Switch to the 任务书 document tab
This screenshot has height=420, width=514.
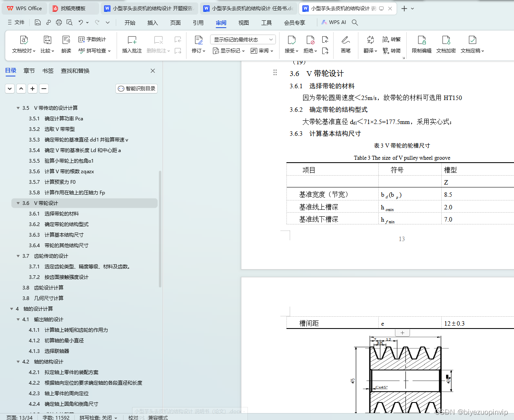coord(248,8)
